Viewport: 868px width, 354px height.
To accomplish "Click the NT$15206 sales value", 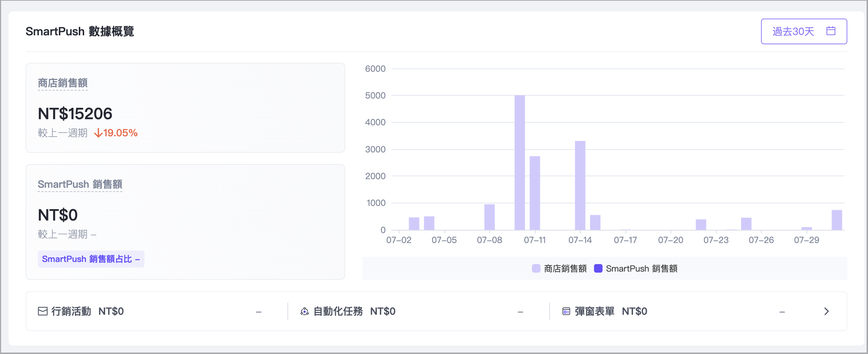I will pos(75,114).
